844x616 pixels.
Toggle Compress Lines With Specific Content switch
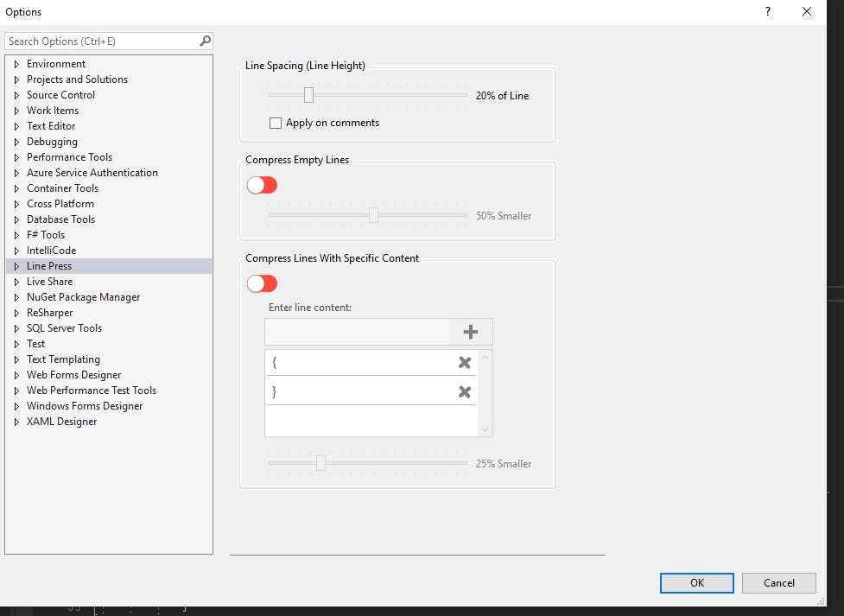pos(262,283)
